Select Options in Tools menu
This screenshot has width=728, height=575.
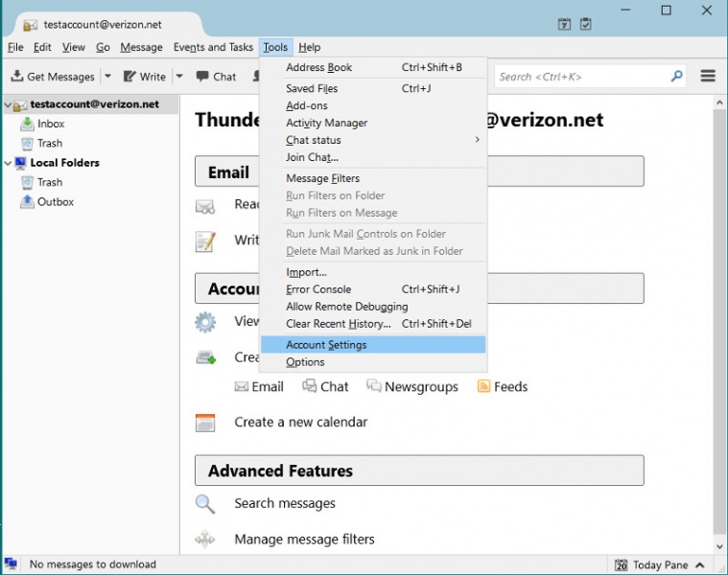(x=373, y=362)
